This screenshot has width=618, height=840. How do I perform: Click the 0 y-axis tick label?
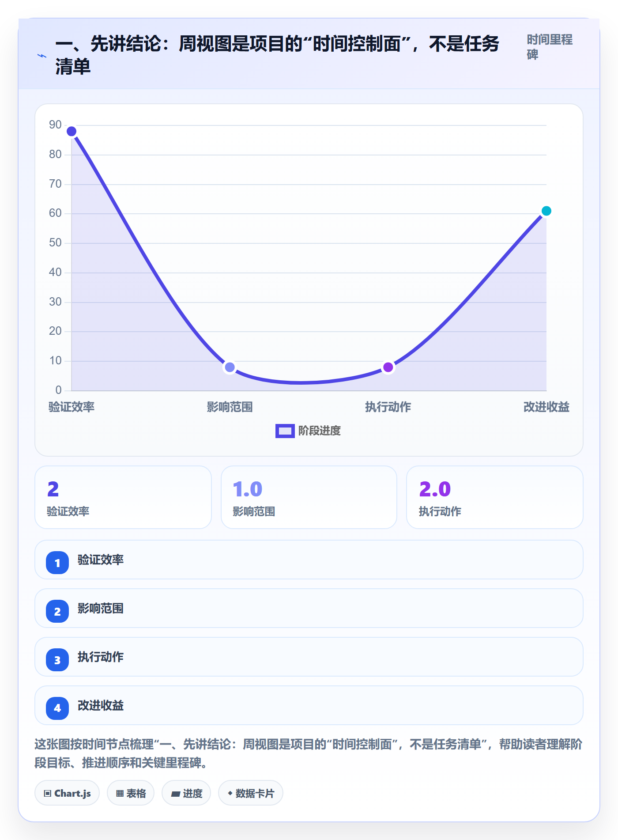coord(58,390)
